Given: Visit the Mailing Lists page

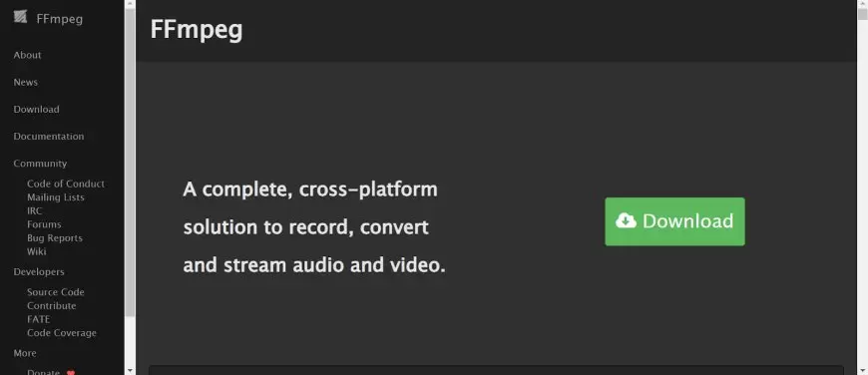Looking at the screenshot, I should click(x=56, y=197).
